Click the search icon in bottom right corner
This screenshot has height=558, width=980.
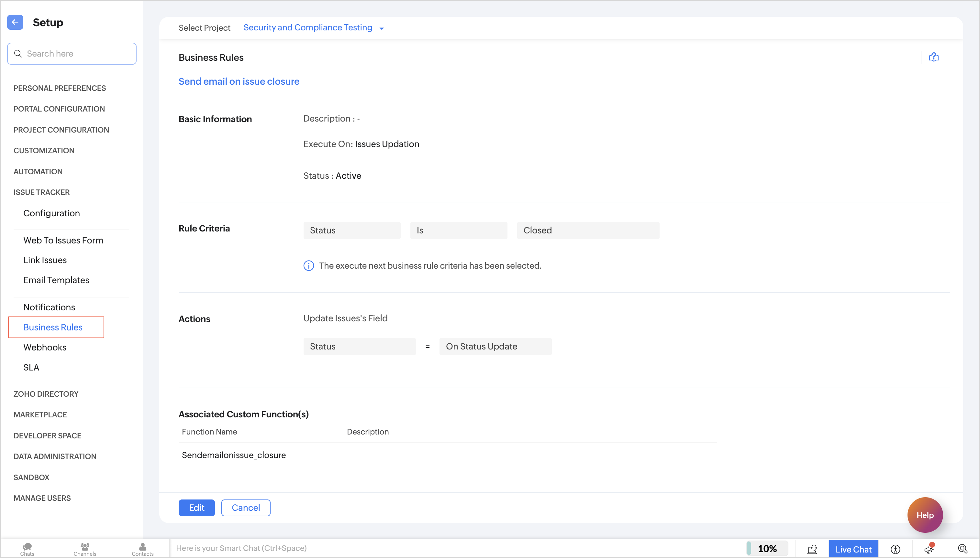click(962, 549)
